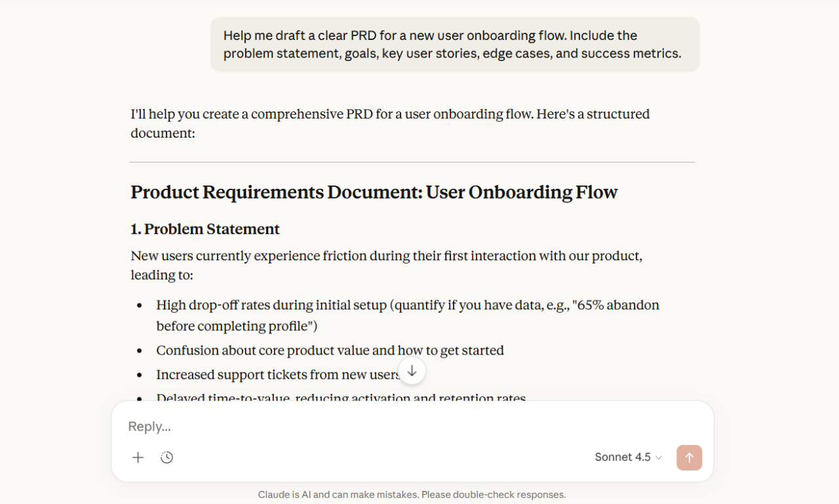Viewport: 839px width, 504px height.
Task: Click the Product Requirements Document heading
Action: tap(374, 192)
